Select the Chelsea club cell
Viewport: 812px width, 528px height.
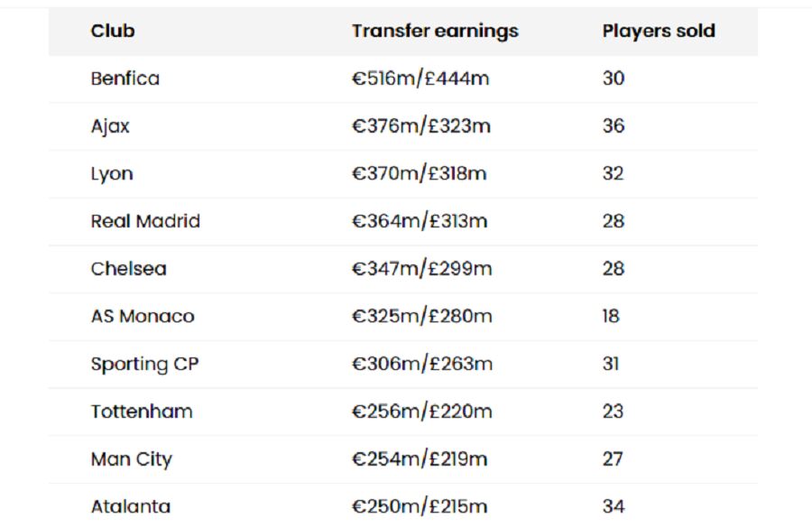[x=128, y=269]
